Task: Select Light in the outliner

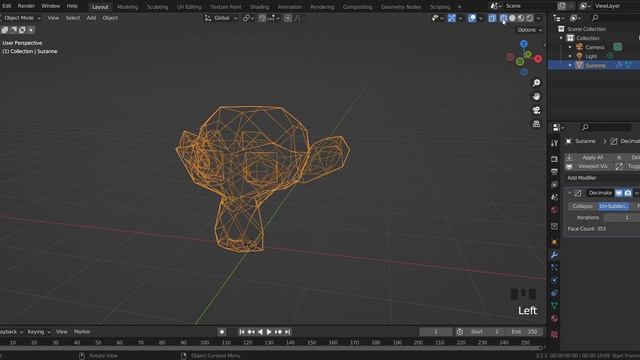Action: coord(591,56)
